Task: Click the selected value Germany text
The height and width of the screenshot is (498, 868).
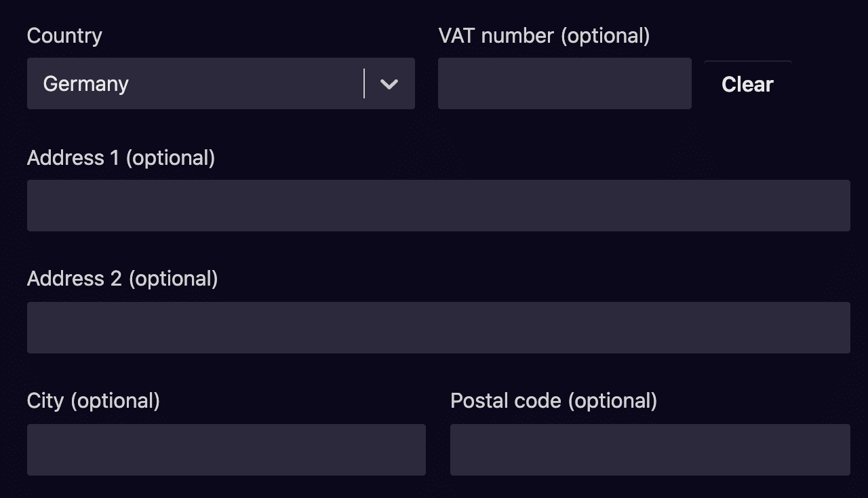Action: 86,84
